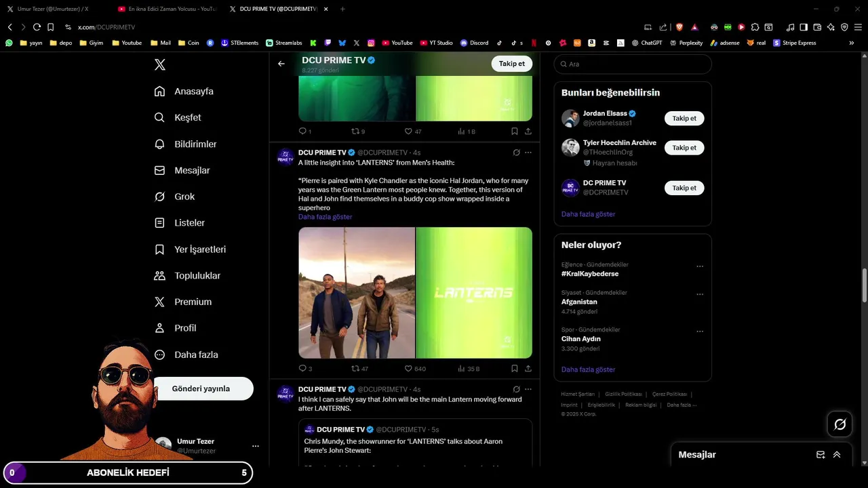This screenshot has width=868, height=488.
Task: Open the LANTERNS post image thumbnail
Action: coord(473,293)
